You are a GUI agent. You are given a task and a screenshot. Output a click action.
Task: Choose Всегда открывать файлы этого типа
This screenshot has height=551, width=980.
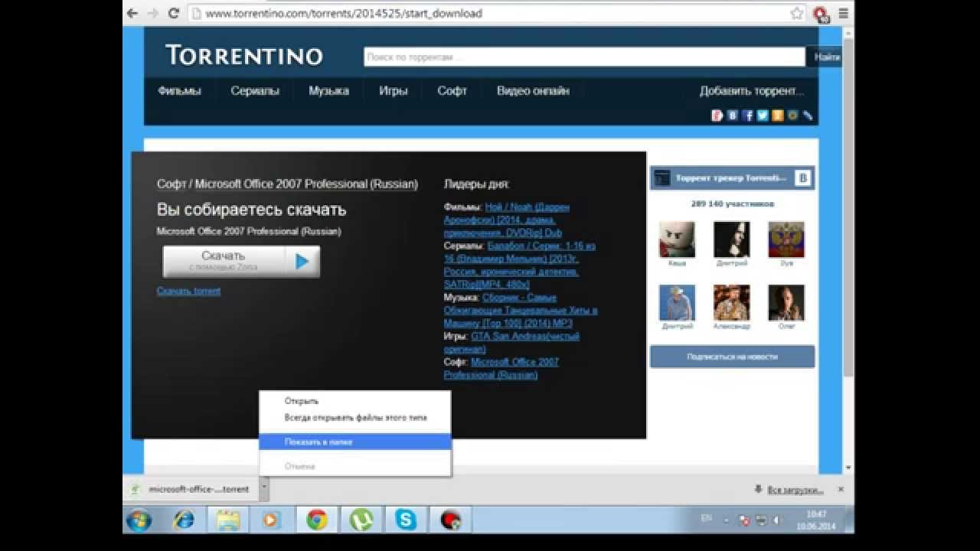tap(356, 418)
